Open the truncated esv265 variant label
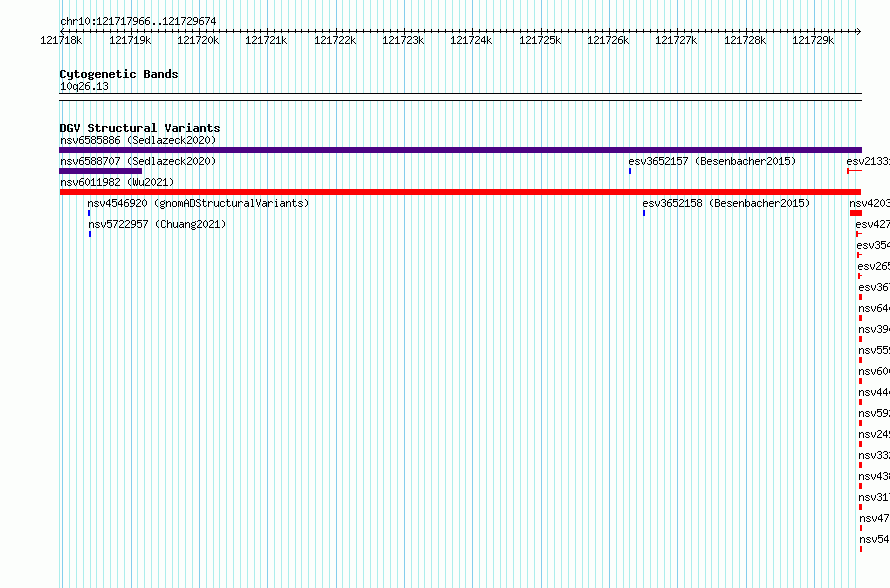 874,266
